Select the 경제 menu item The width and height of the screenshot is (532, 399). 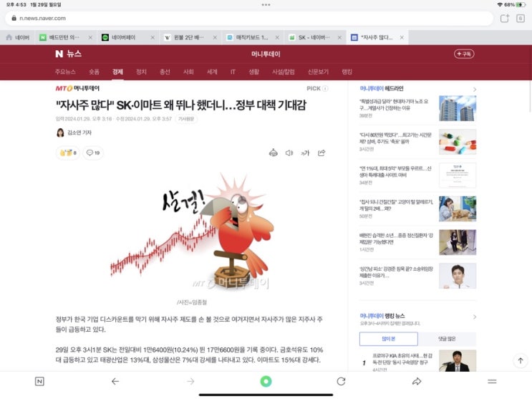coord(117,72)
